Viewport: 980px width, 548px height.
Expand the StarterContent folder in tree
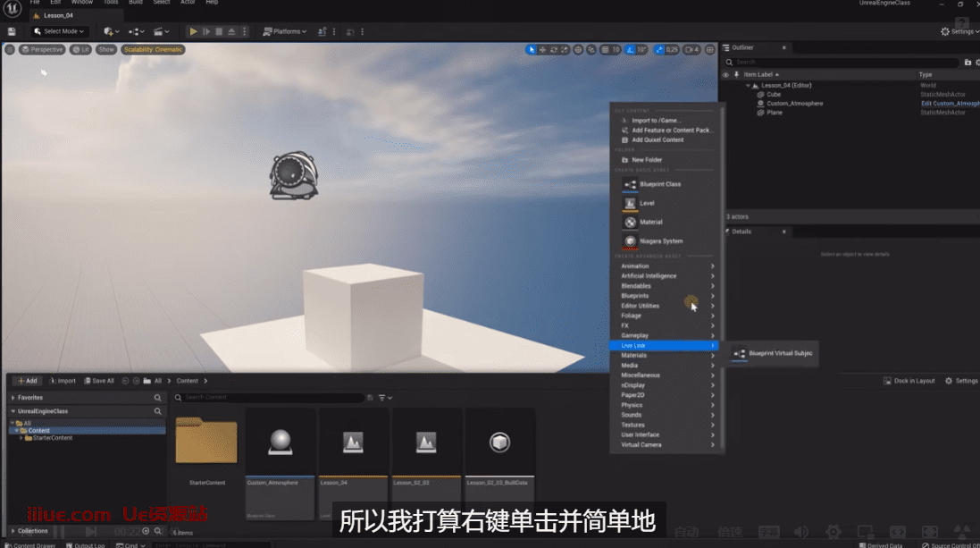(21, 438)
